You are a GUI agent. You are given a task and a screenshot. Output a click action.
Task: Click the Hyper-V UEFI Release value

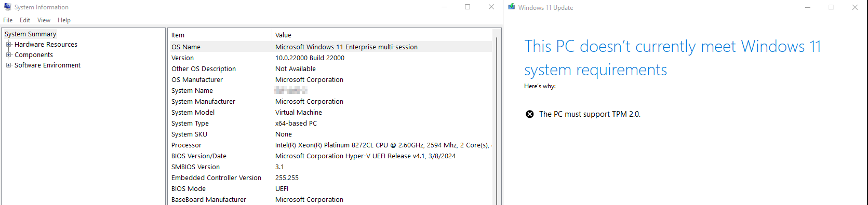click(x=365, y=156)
